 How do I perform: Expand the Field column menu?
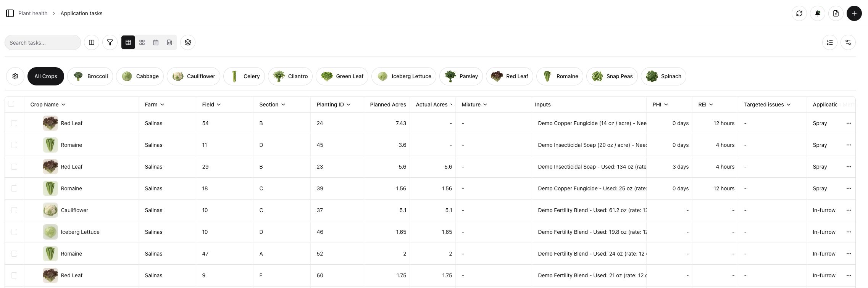219,105
